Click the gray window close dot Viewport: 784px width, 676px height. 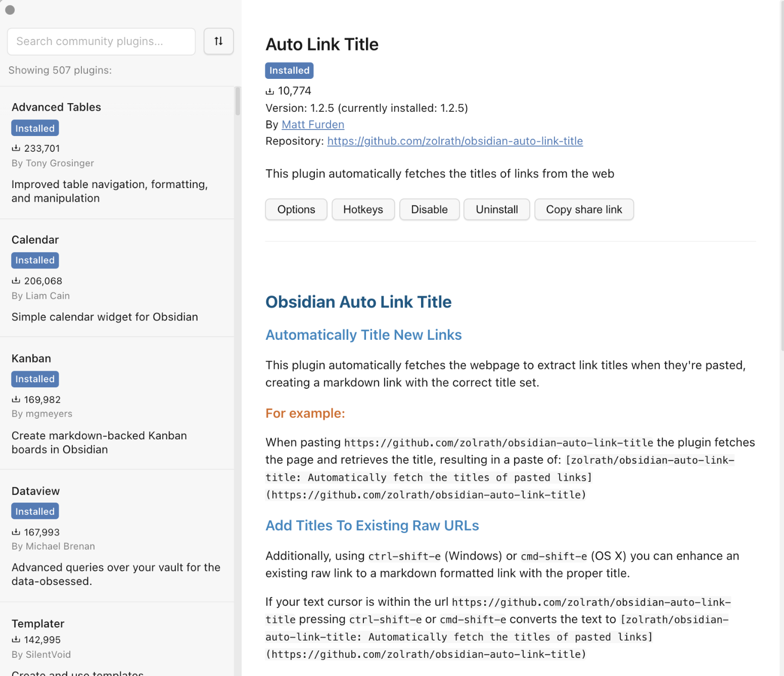(10, 10)
